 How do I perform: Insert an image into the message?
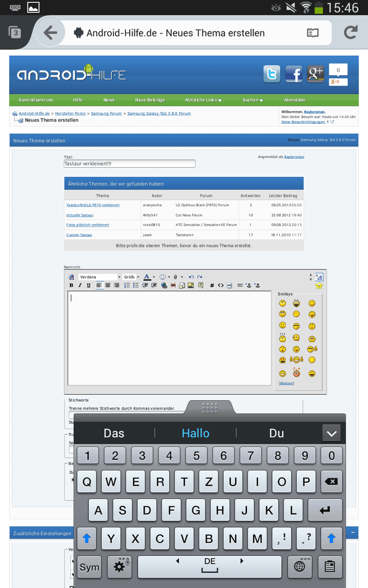(x=191, y=285)
